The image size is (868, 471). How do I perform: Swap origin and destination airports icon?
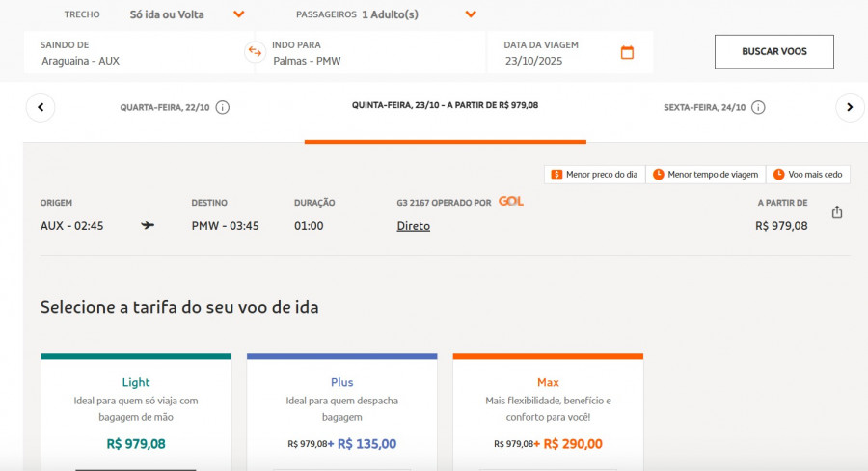(x=255, y=52)
